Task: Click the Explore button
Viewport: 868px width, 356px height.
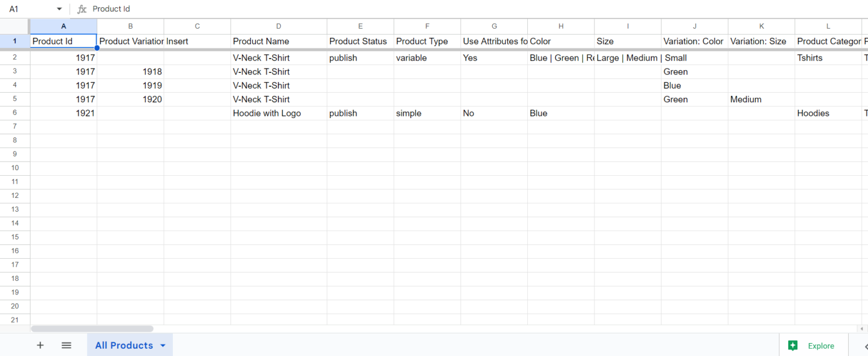Action: [x=814, y=345]
